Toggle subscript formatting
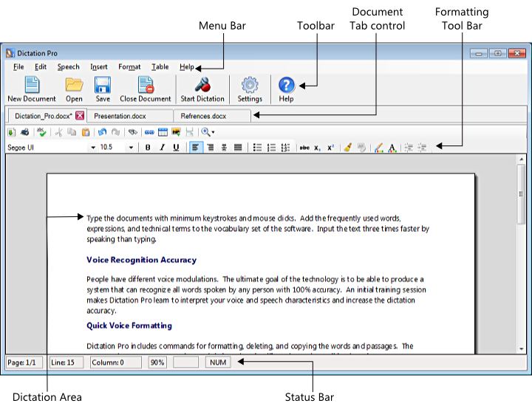 (317, 148)
